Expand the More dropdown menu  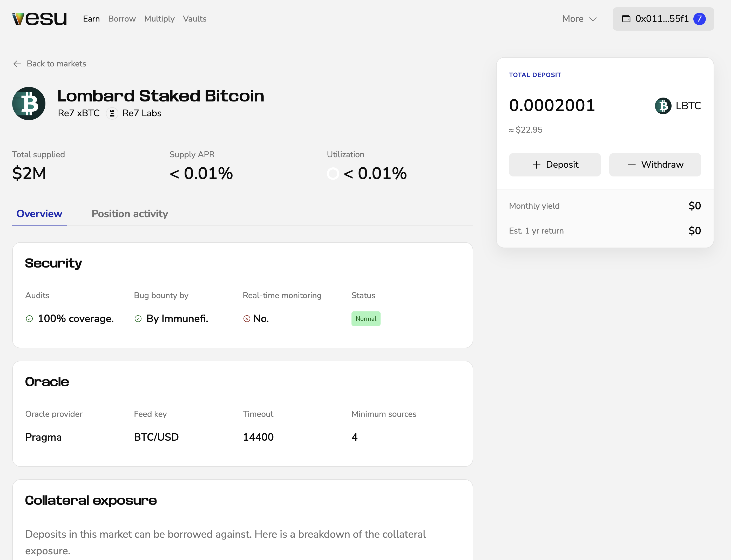(573, 19)
